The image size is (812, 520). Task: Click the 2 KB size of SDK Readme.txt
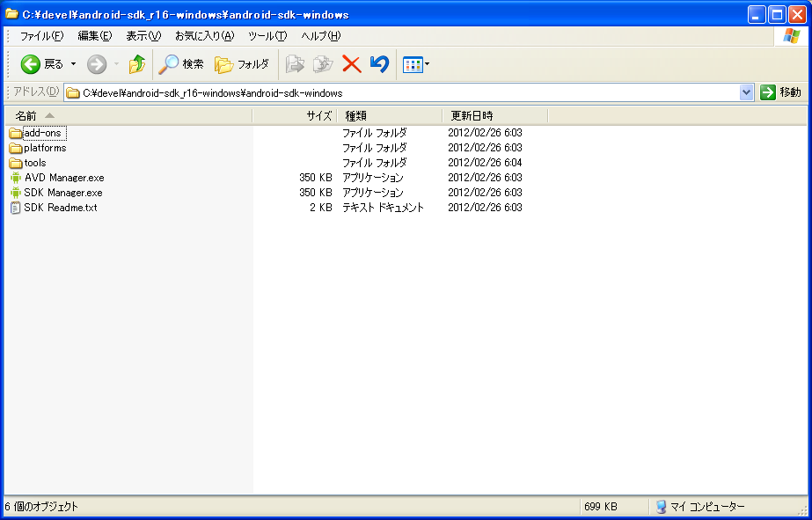[x=321, y=208]
